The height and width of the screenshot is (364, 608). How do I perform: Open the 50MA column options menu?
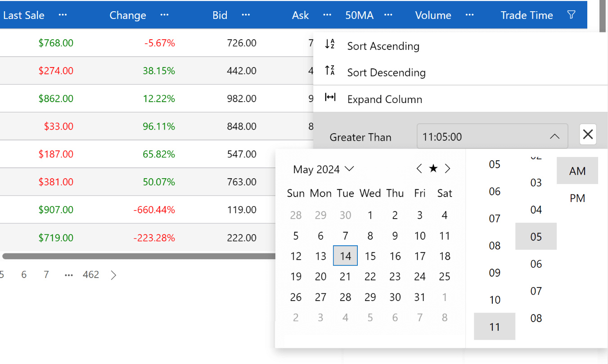(x=388, y=15)
